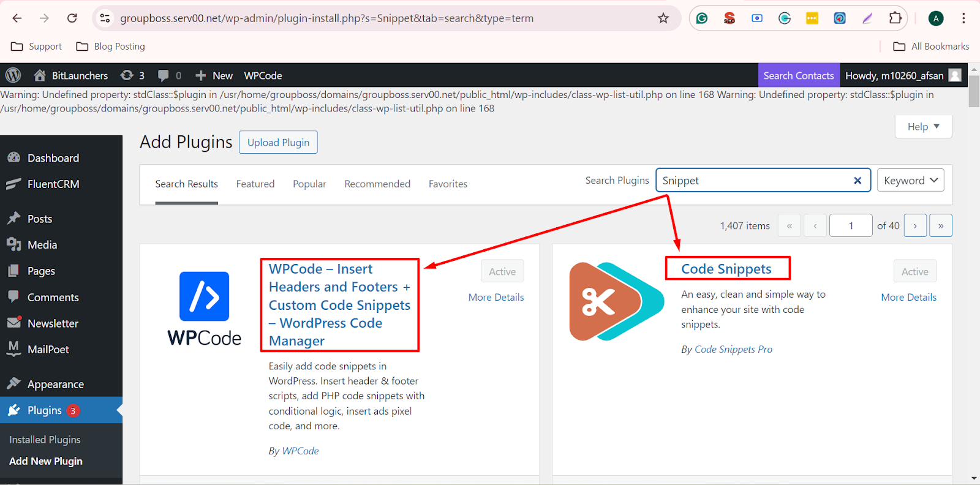Click the browser forward arrow

click(44, 18)
